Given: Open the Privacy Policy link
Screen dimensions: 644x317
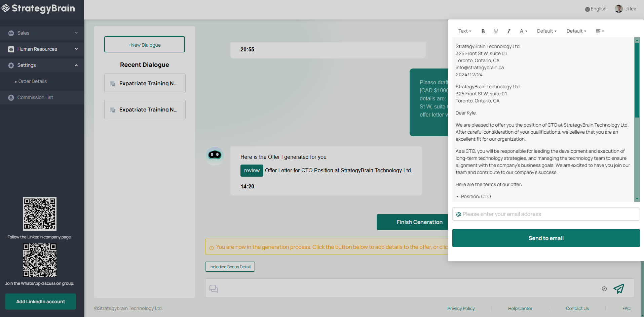Looking at the screenshot, I should (461, 308).
